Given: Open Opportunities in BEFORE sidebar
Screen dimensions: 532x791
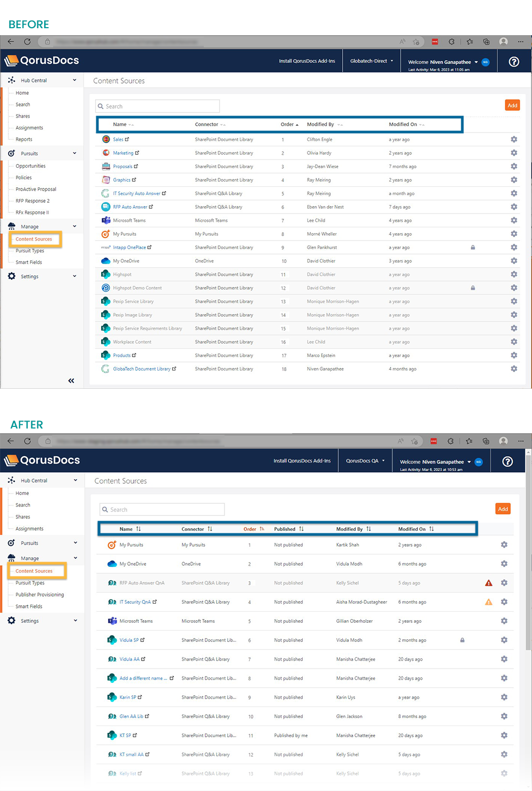Looking at the screenshot, I should [31, 166].
